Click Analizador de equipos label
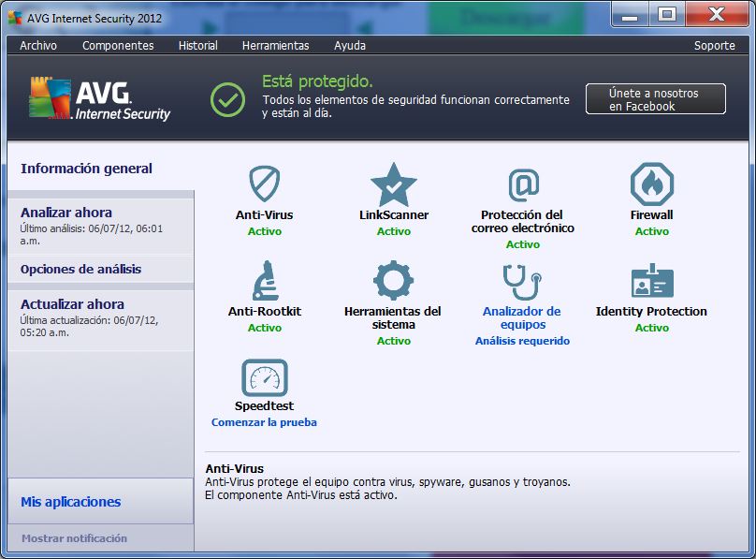756x559 pixels. [523, 317]
